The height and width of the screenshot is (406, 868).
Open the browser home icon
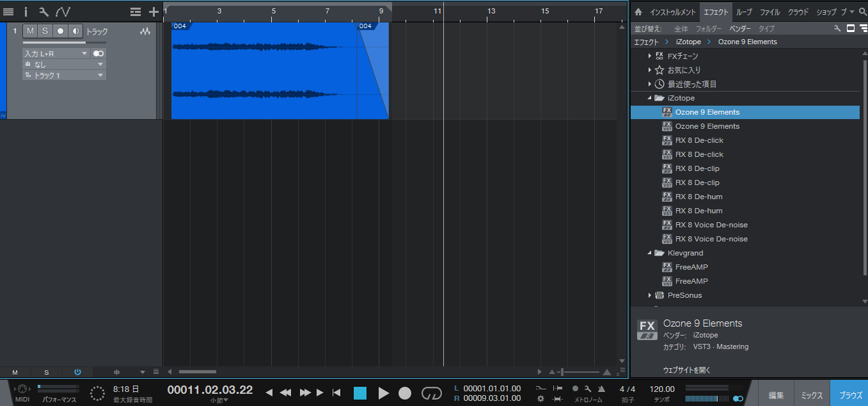(638, 12)
